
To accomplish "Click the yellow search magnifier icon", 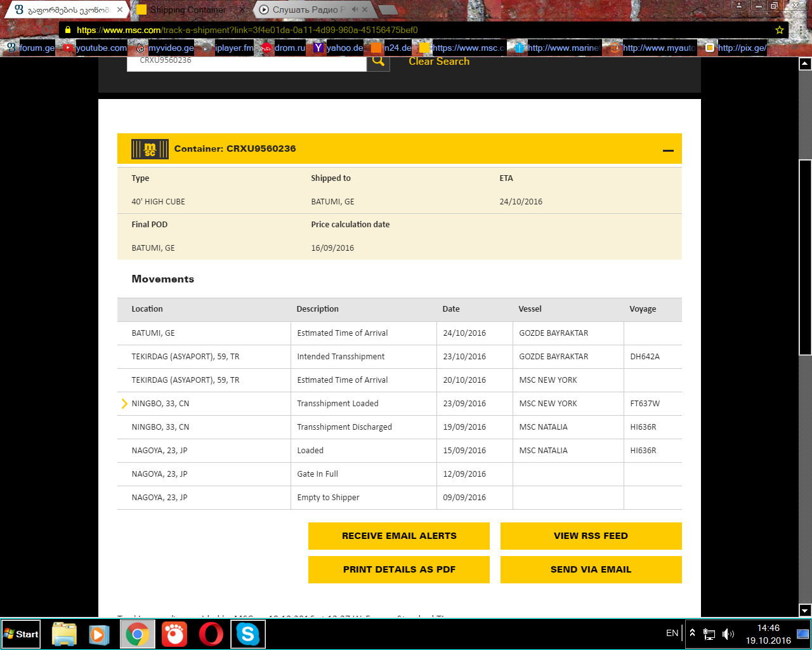I will point(378,62).
